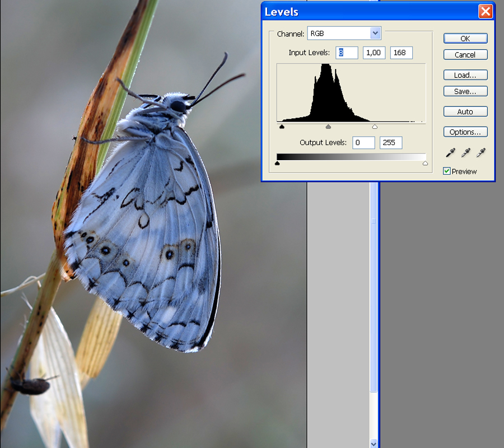Select the white point eyedropper
504x448 pixels.
click(x=480, y=153)
